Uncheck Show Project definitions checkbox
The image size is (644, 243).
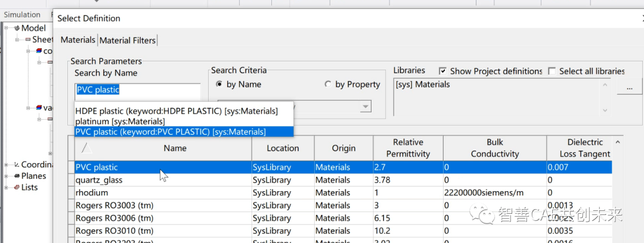(442, 71)
